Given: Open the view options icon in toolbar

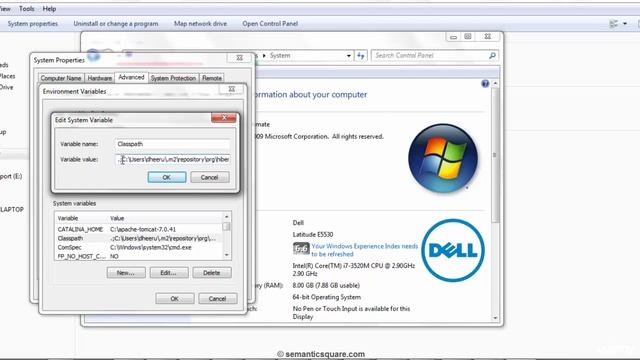Looking at the screenshot, I should (613, 24).
